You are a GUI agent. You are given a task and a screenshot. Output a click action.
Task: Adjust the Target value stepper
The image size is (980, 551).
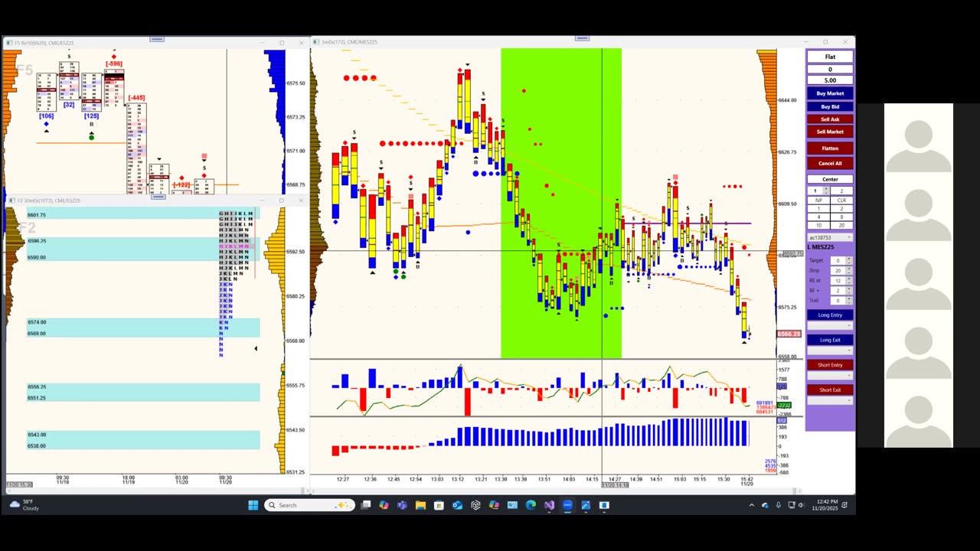[x=848, y=260]
